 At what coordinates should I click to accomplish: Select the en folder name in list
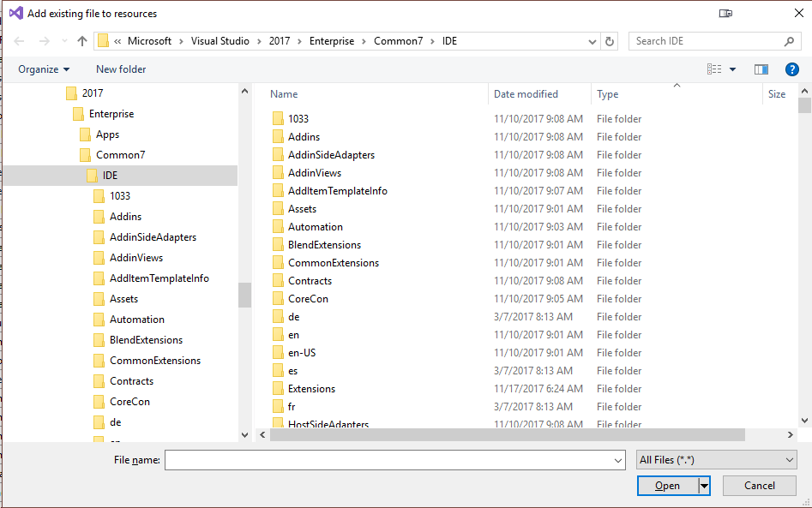tap(293, 335)
